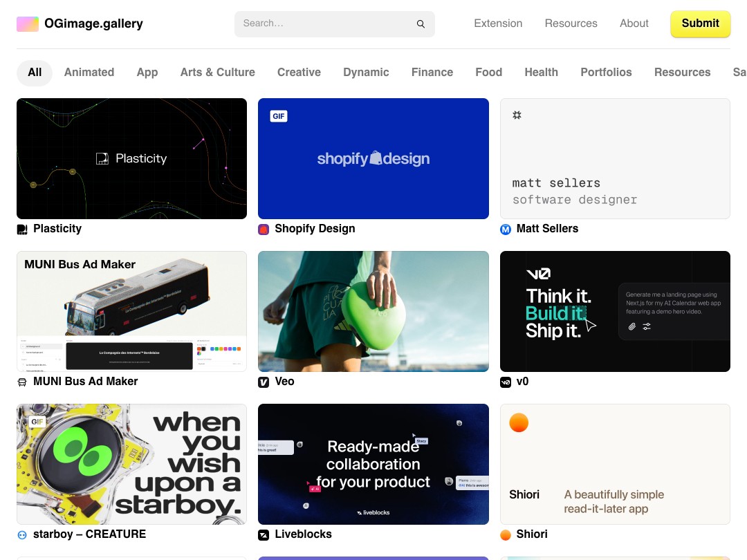Select the Animated category tab
This screenshot has height=560, width=747.
pyautogui.click(x=89, y=73)
